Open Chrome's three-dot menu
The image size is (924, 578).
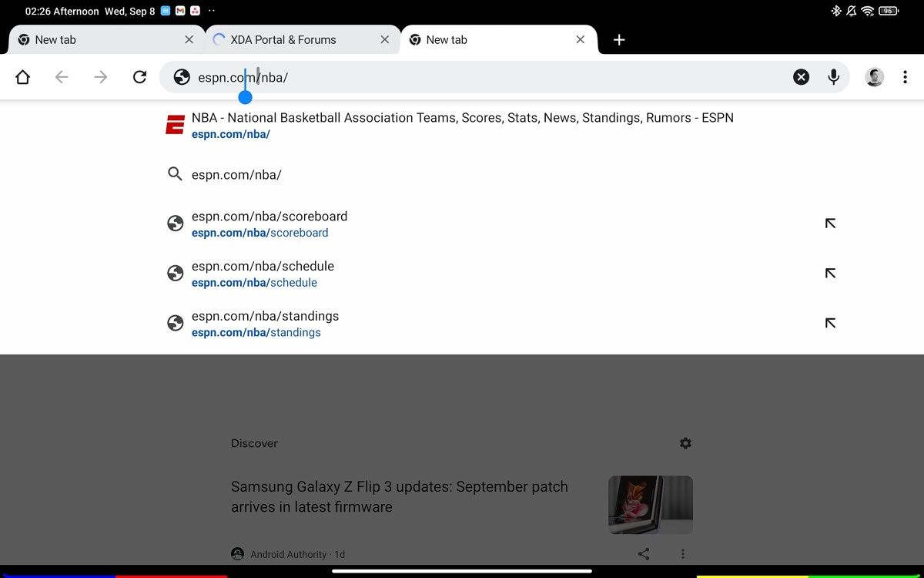coord(906,77)
